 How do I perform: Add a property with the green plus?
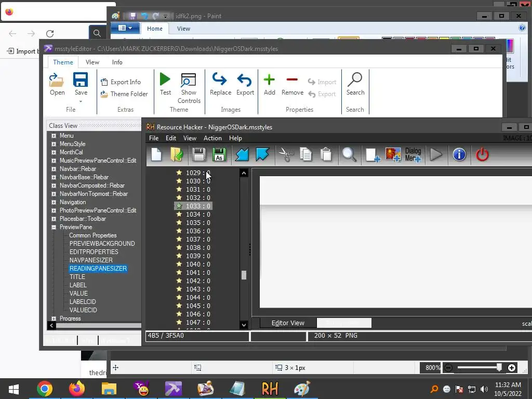coord(270,84)
